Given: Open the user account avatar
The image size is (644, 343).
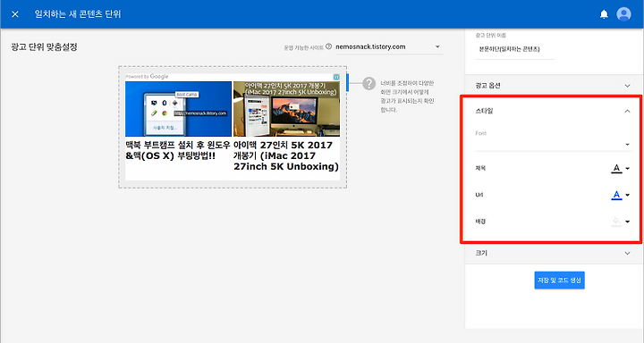Looking at the screenshot, I should pos(623,14).
